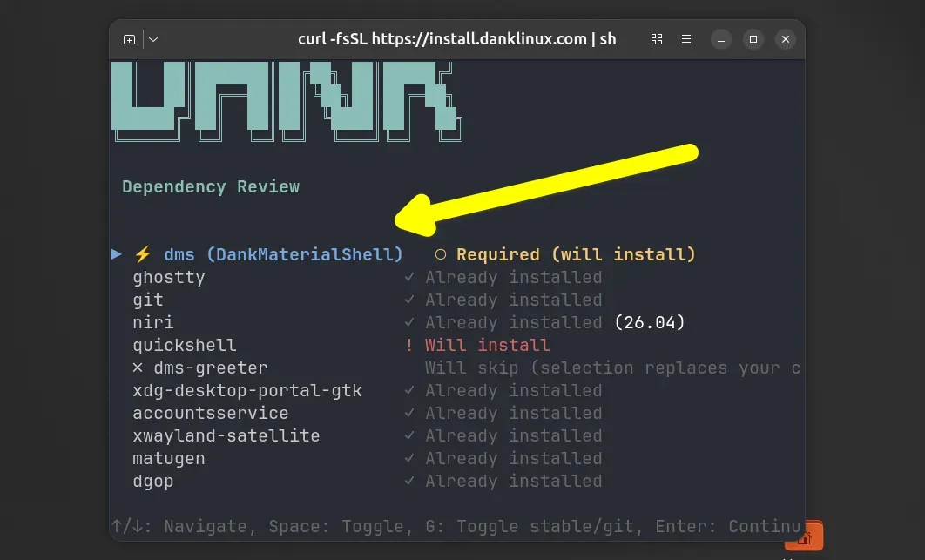Image resolution: width=925 pixels, height=560 pixels.
Task: Click the checkmark beside xwayland-satellite status
Action: (x=409, y=435)
